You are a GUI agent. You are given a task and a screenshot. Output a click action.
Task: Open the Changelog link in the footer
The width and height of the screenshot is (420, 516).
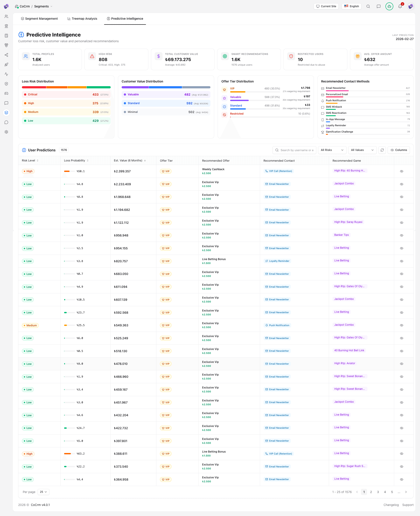tap(391, 505)
